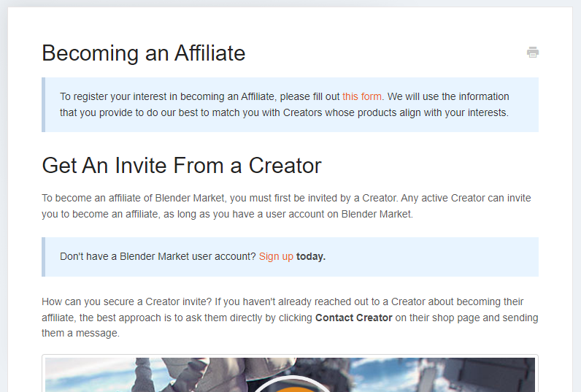The image size is (581, 392).
Task: Click the bold 'Contact Creator' text
Action: click(353, 318)
